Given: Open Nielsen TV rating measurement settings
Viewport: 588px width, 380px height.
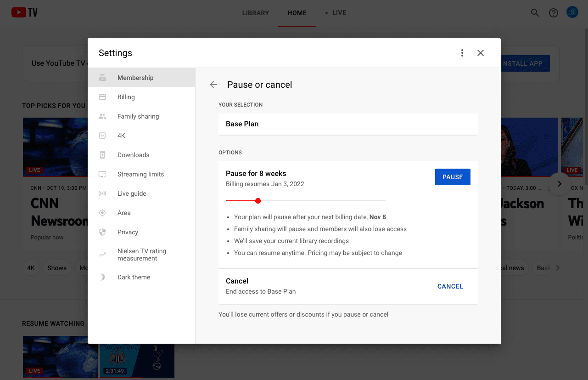Looking at the screenshot, I should [141, 255].
